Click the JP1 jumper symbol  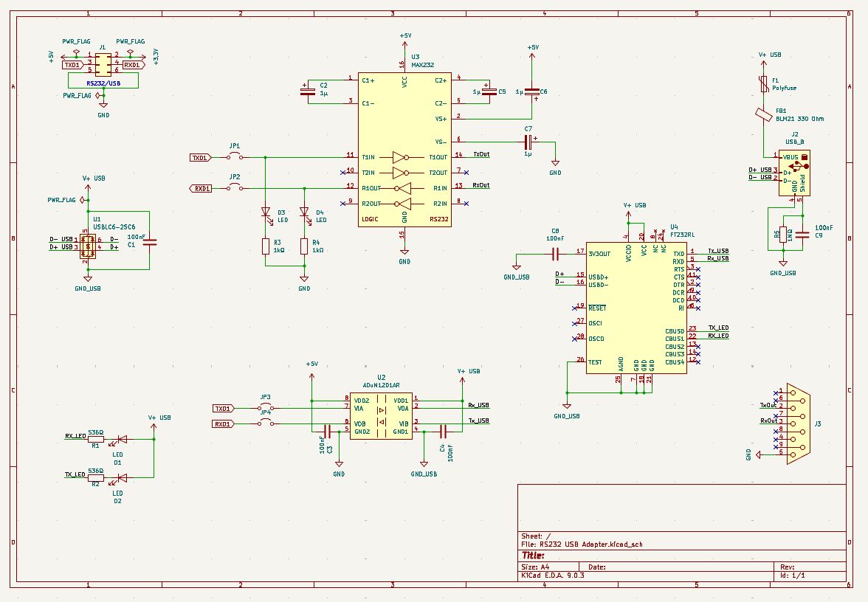click(x=235, y=157)
